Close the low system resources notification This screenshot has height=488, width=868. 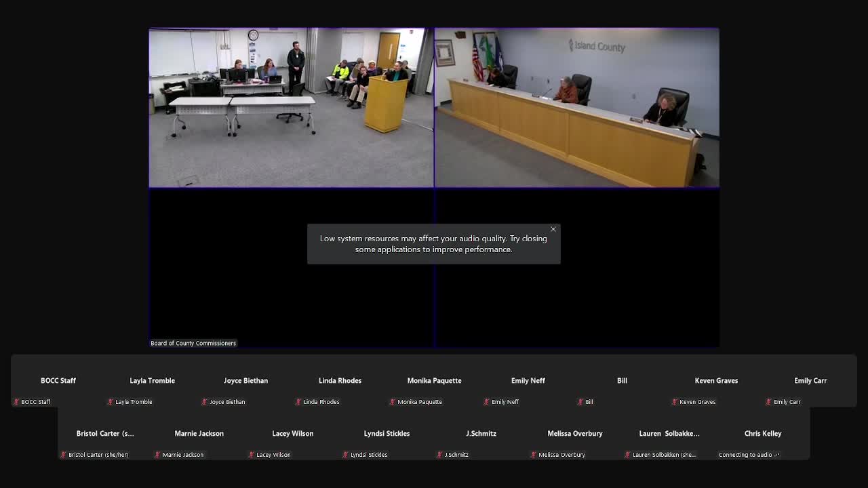[x=553, y=229]
